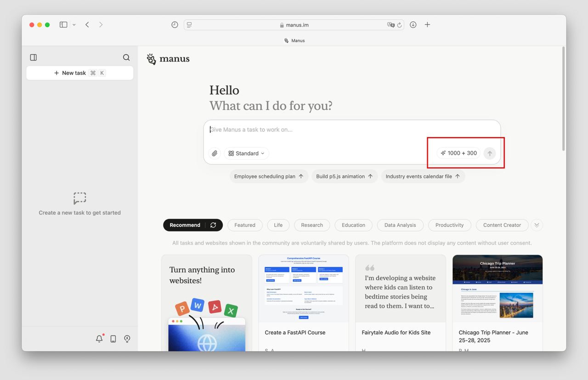Switch to the Data Analysis tab
Screen dimensions: 588x380
pyautogui.click(x=400, y=225)
